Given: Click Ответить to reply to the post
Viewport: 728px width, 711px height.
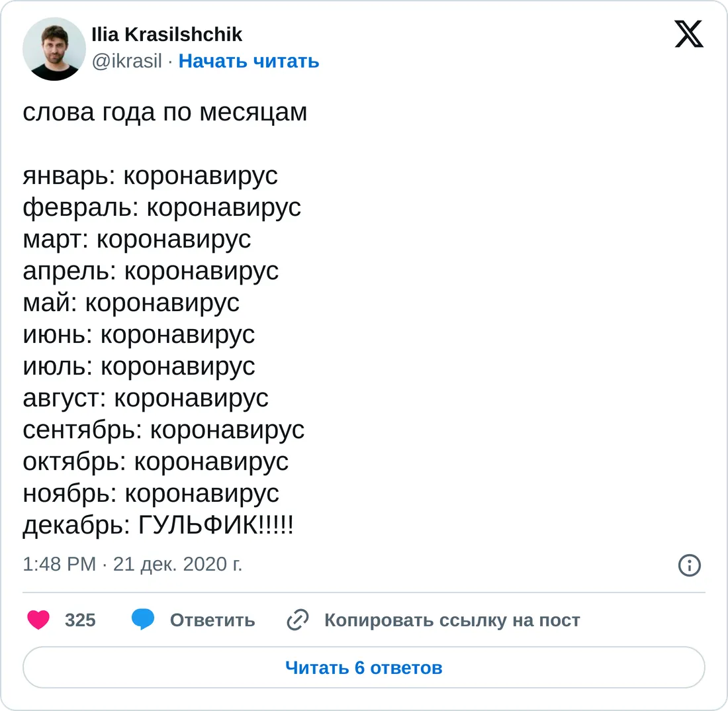Looking at the screenshot, I should click(x=212, y=620).
